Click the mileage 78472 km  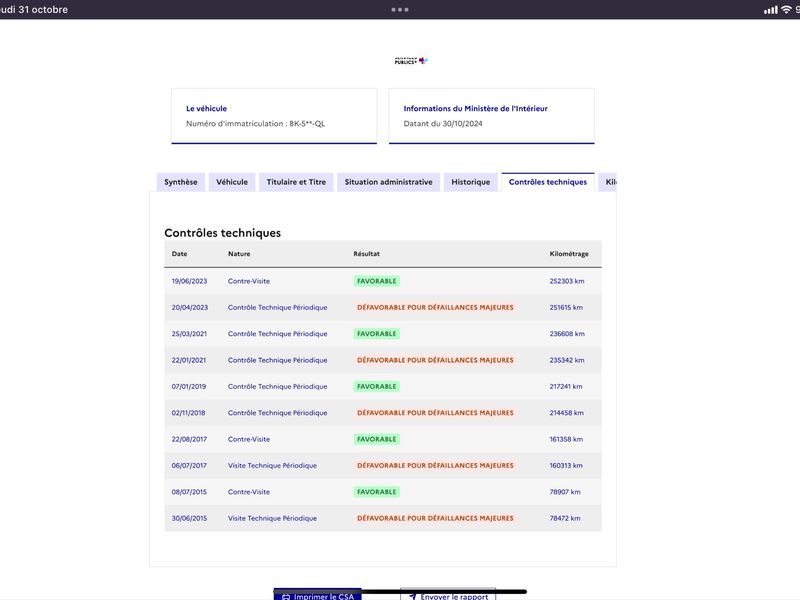(565, 518)
